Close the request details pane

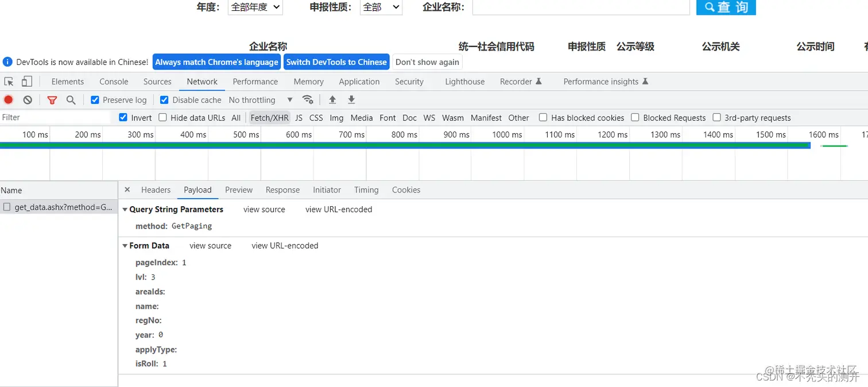[127, 189]
